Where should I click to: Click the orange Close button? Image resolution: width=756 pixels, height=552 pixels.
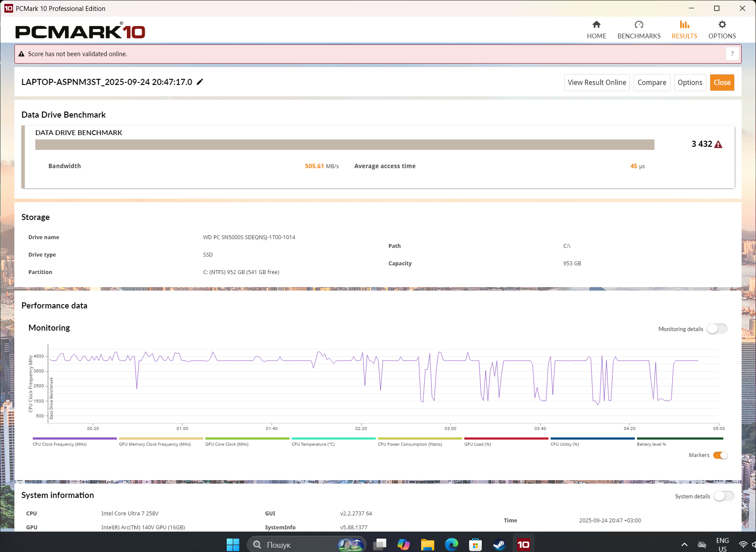click(x=722, y=82)
